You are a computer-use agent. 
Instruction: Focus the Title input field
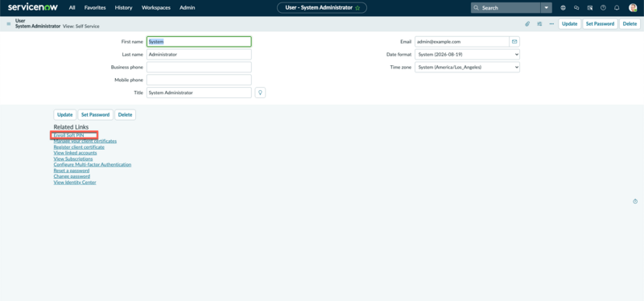(x=199, y=93)
